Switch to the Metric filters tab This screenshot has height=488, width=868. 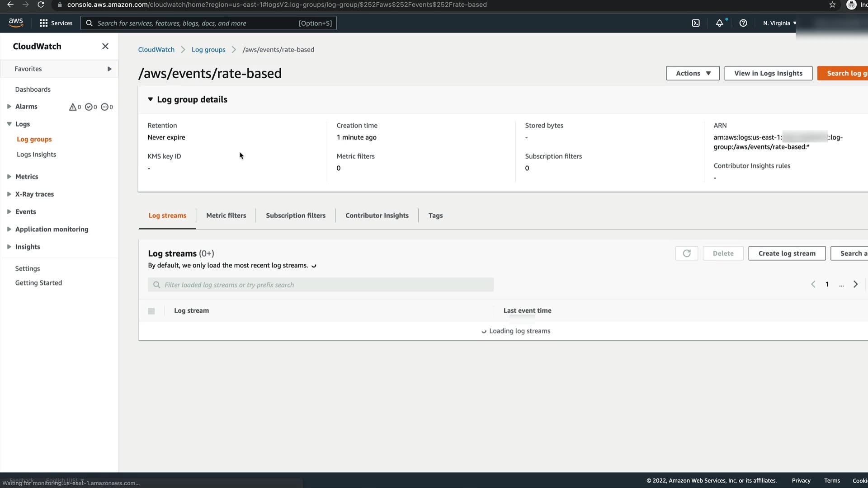pyautogui.click(x=226, y=216)
